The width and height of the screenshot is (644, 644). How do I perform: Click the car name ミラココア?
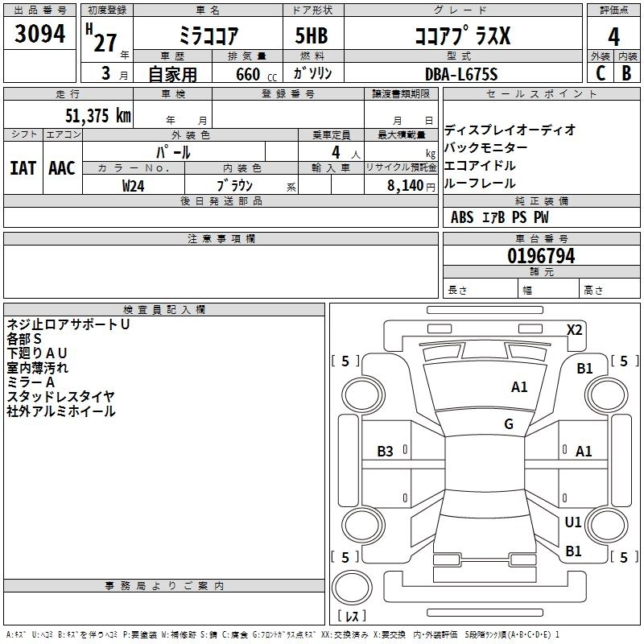coord(206,36)
